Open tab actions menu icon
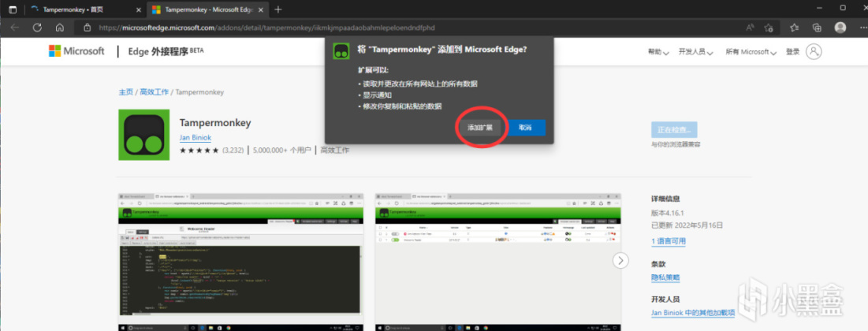This screenshot has width=868, height=331. 12,9
